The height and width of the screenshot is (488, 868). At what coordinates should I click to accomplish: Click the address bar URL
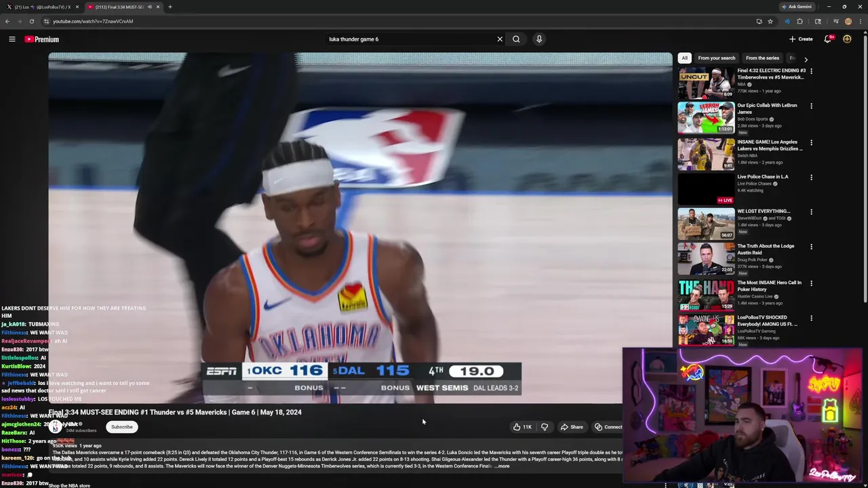tap(93, 21)
